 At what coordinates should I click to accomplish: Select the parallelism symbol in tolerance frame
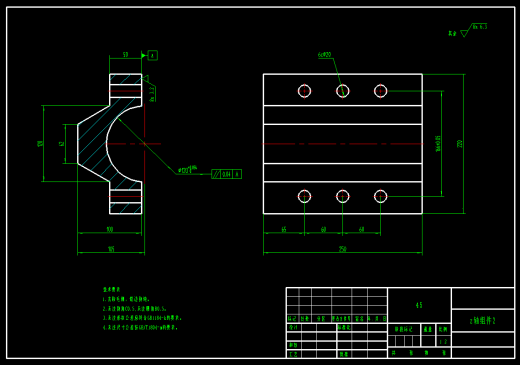pos(216,174)
